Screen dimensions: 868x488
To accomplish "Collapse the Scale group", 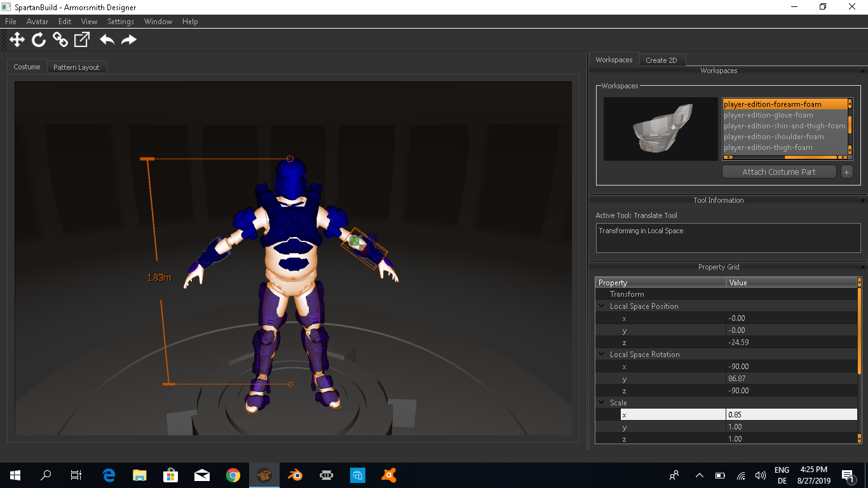I will click(602, 403).
